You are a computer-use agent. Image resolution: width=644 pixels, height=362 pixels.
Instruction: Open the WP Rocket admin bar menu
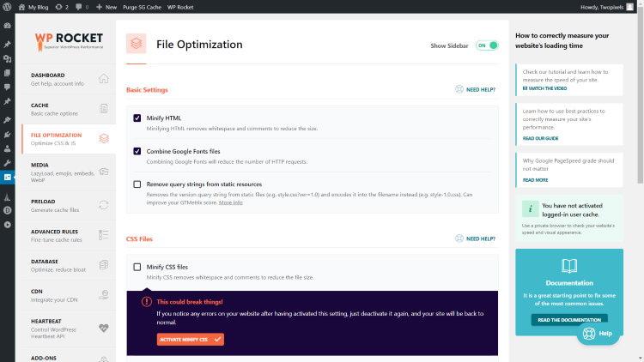pos(180,7)
